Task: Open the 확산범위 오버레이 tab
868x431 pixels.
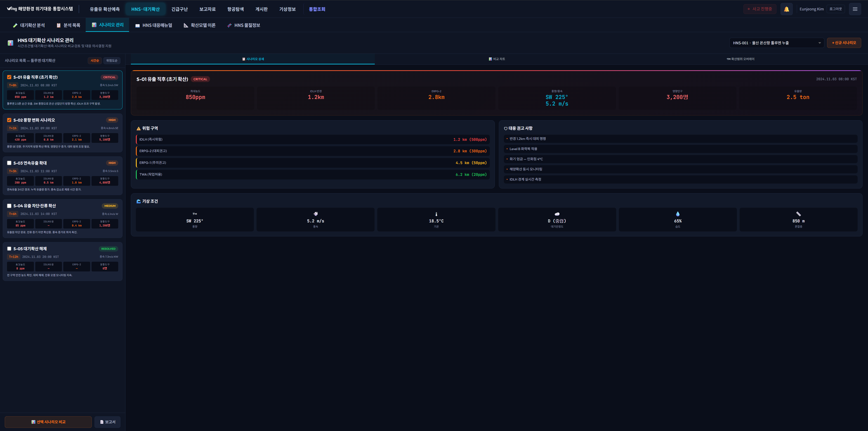Action: point(740,59)
